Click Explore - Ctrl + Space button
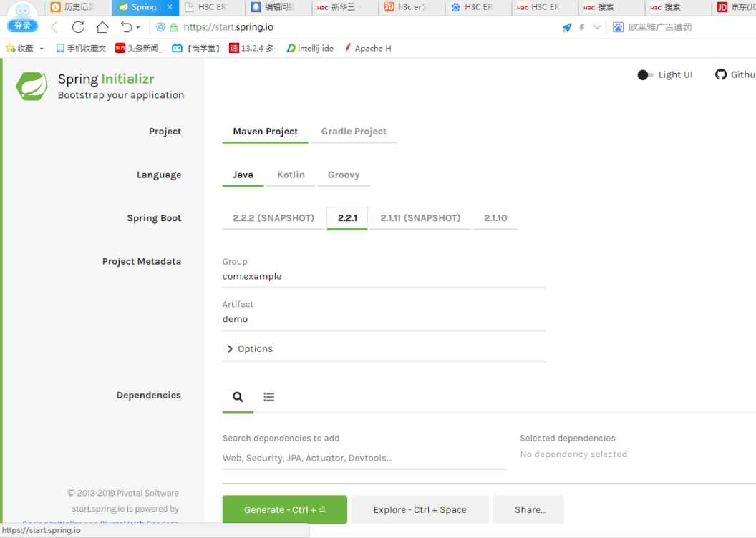 [x=420, y=509]
